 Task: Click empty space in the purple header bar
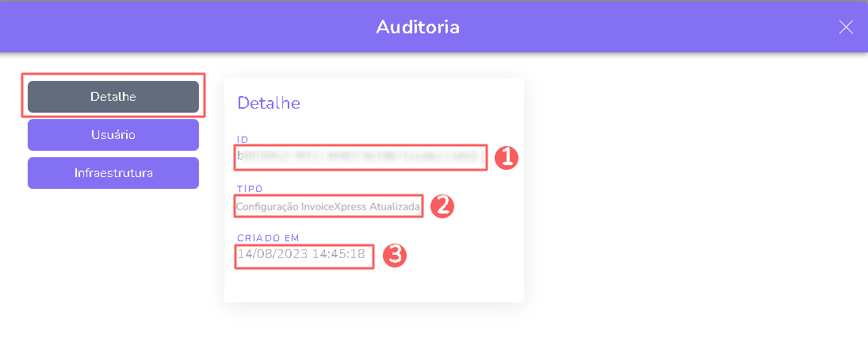198,27
